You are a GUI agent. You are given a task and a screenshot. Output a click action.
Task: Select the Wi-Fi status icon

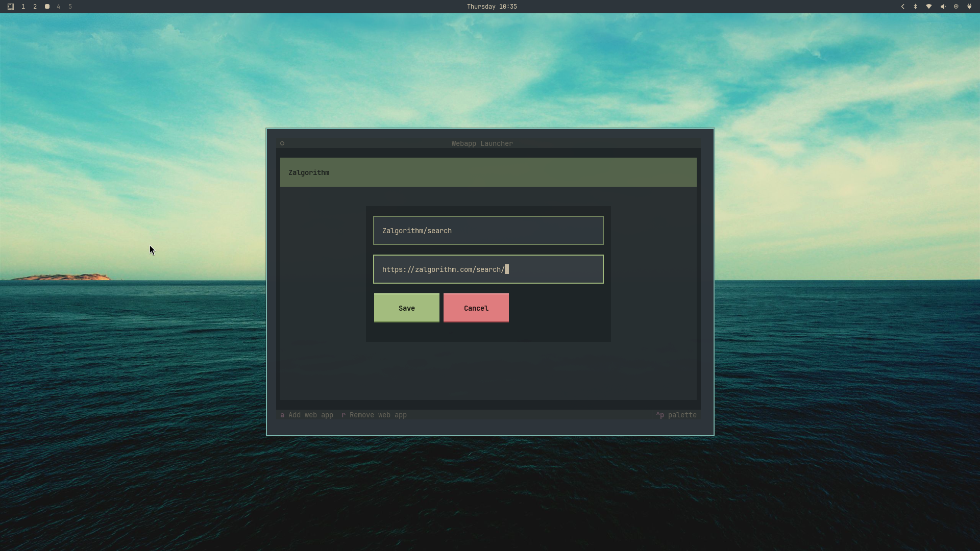[929, 7]
